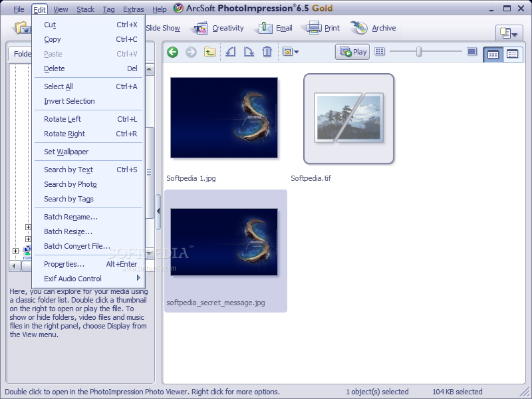
Task: Click the rotate left toolbar icon
Action: point(230,52)
